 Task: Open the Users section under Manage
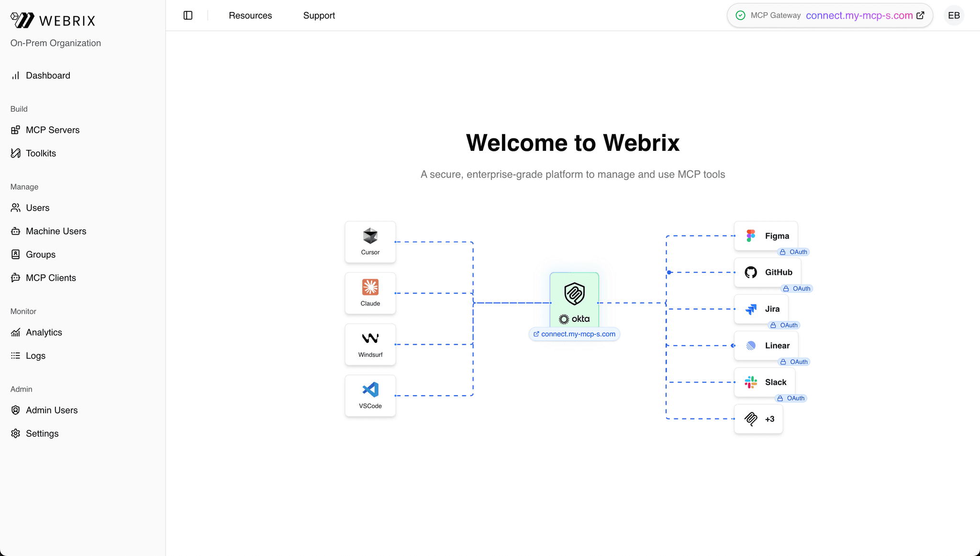click(x=16, y=207)
